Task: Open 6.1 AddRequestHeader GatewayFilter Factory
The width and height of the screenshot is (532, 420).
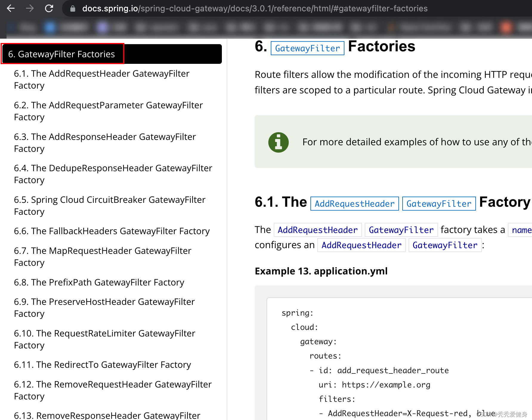Action: [x=102, y=79]
